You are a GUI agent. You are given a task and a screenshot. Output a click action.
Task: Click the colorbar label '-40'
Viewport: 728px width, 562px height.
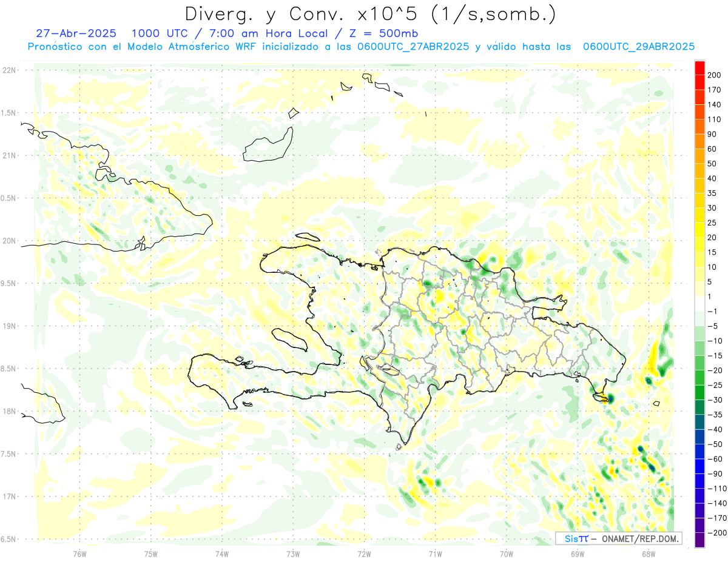pos(714,430)
